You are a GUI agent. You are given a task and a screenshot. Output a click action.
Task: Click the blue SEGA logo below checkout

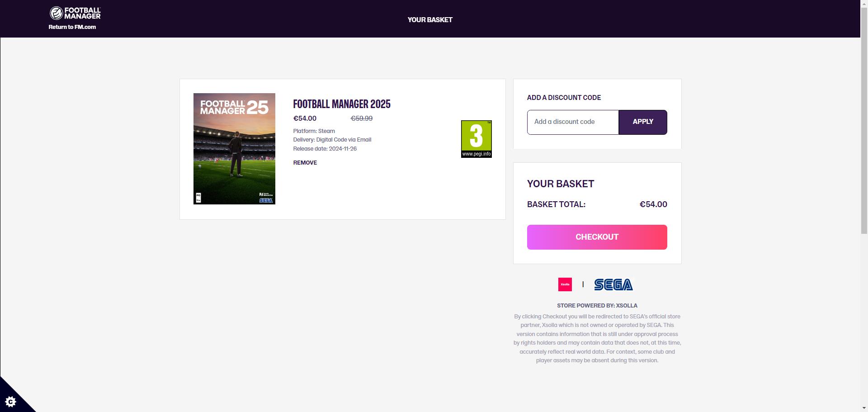613,284
